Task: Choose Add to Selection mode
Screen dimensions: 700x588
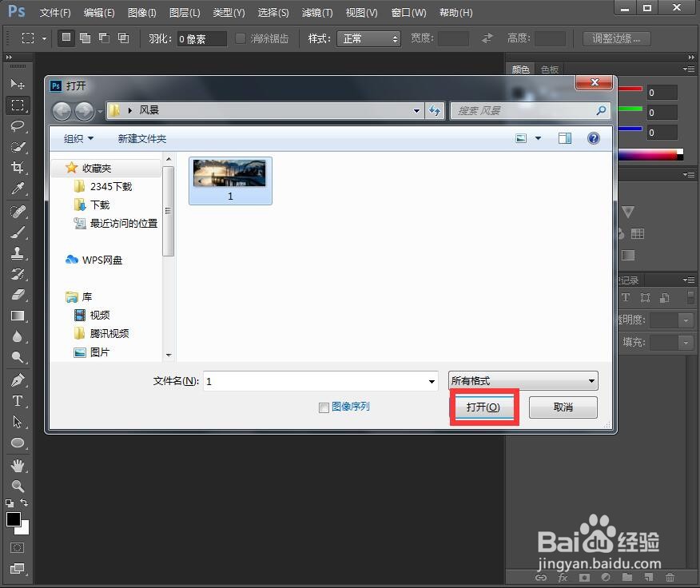Action: pyautogui.click(x=85, y=38)
